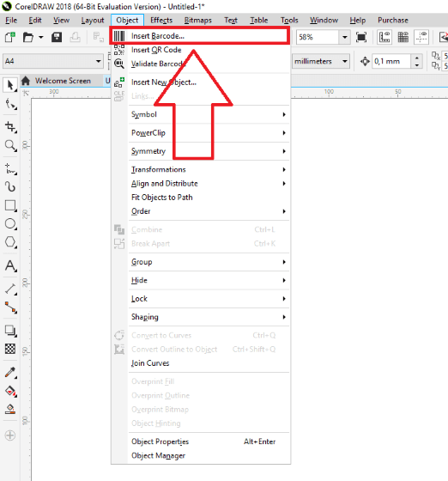Toggle the show guidelines button

tap(421, 37)
